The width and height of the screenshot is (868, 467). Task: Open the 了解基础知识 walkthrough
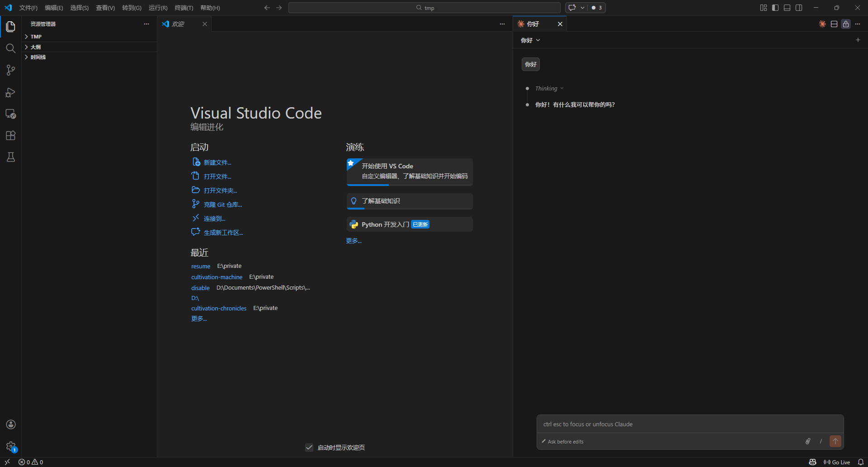coord(410,201)
